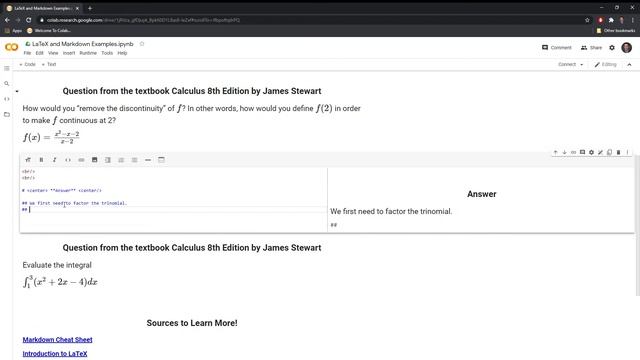640x360 pixels.
Task: Close the markdown editor with pencil icon
Action: tap(600, 152)
